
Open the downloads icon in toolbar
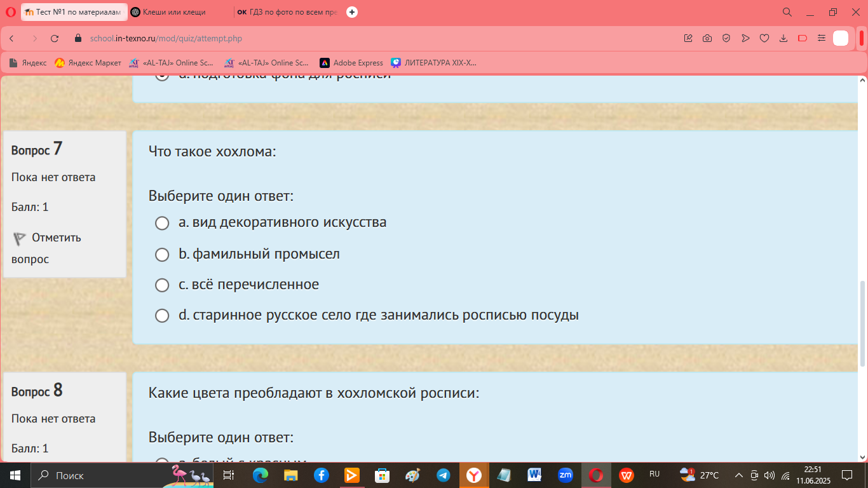[x=783, y=38]
